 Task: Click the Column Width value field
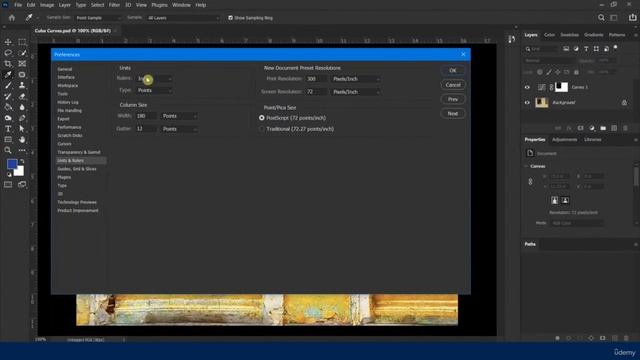coord(146,116)
